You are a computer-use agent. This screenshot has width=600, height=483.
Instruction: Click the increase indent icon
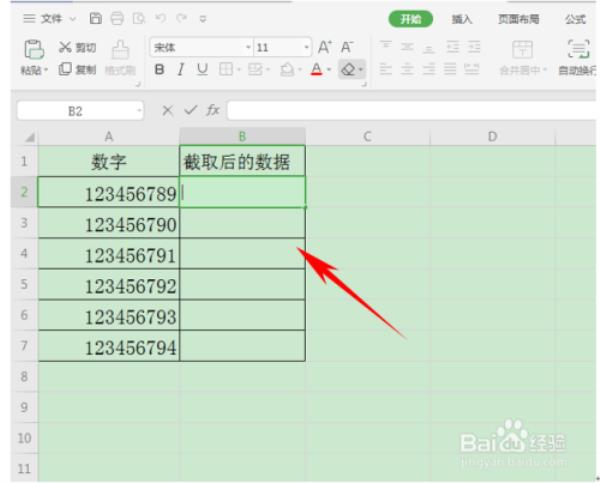[474, 47]
